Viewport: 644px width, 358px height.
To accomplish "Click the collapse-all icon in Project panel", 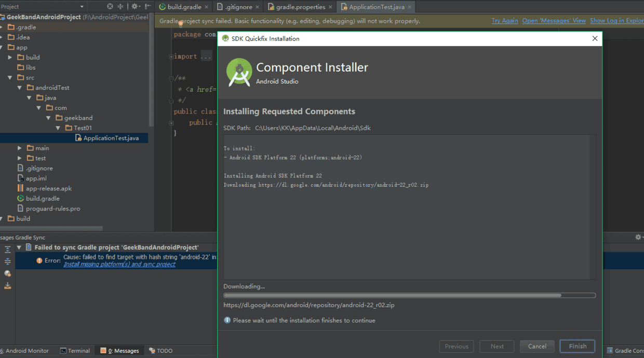I will pyautogui.click(x=120, y=7).
